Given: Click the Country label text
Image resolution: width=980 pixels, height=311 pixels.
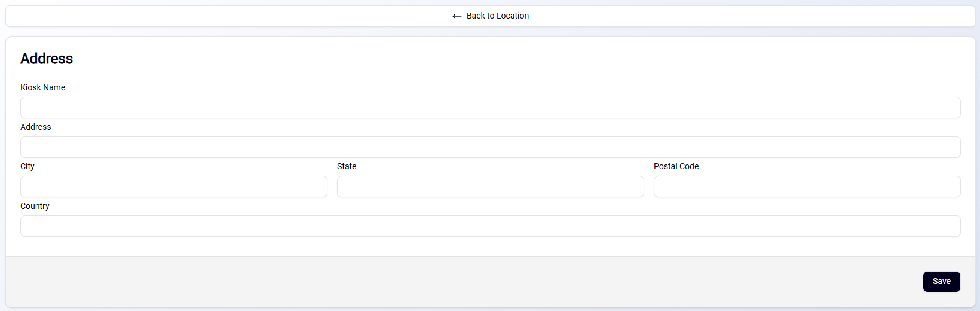Looking at the screenshot, I should [35, 206].
